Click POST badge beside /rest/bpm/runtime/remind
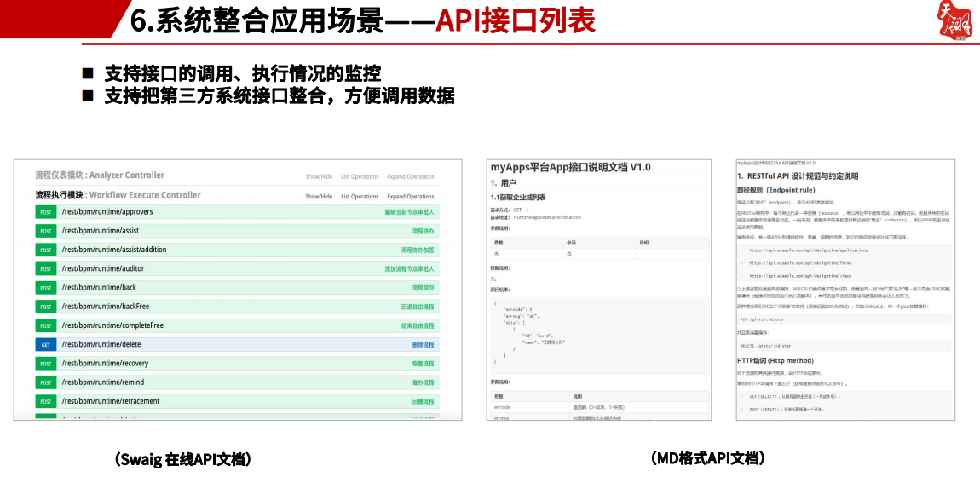This screenshot has width=980, height=500. [x=46, y=382]
